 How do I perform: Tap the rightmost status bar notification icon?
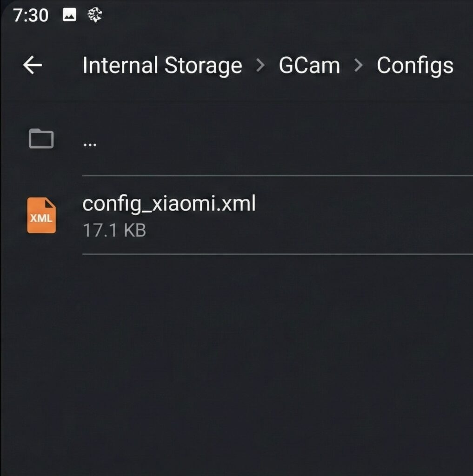point(94,15)
